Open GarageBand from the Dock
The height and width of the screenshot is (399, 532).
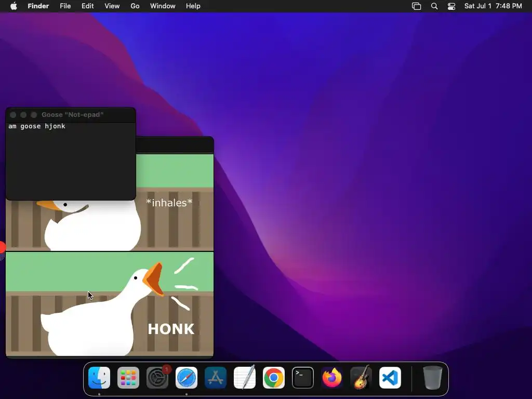pyautogui.click(x=361, y=378)
